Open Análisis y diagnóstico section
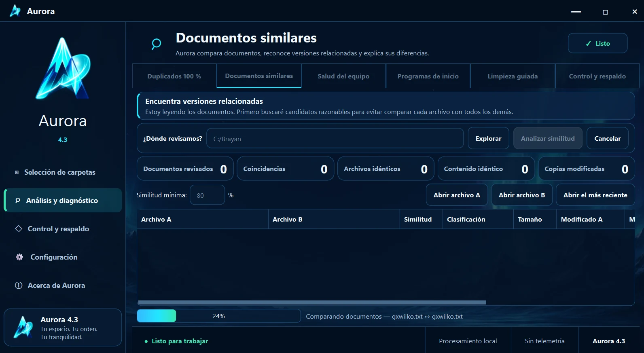Viewport: 644px width, 353px height. [x=63, y=200]
